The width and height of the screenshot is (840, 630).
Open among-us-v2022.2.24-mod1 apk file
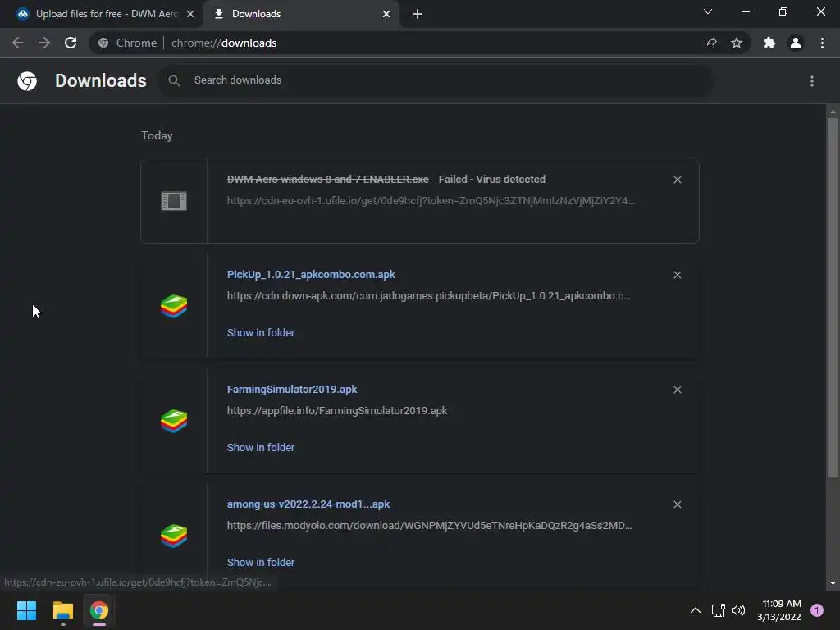coord(308,504)
